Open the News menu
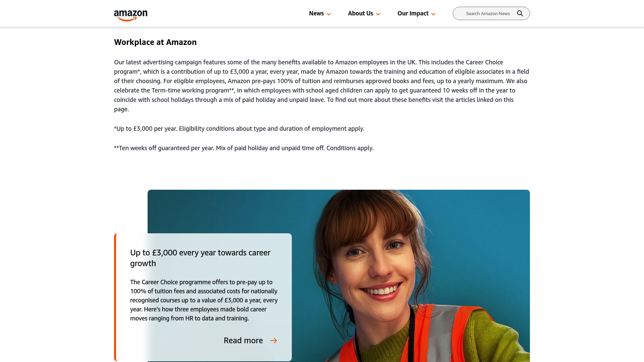The height and width of the screenshot is (362, 644). click(316, 13)
